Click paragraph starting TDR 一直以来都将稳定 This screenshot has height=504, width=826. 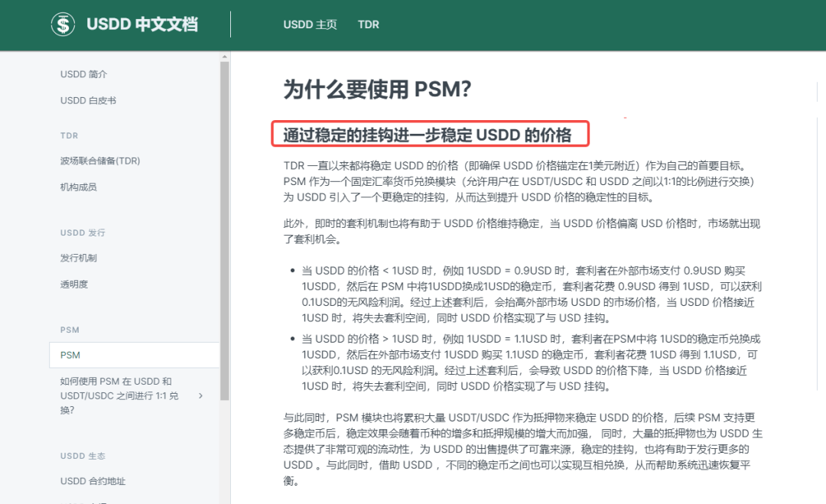(x=520, y=182)
